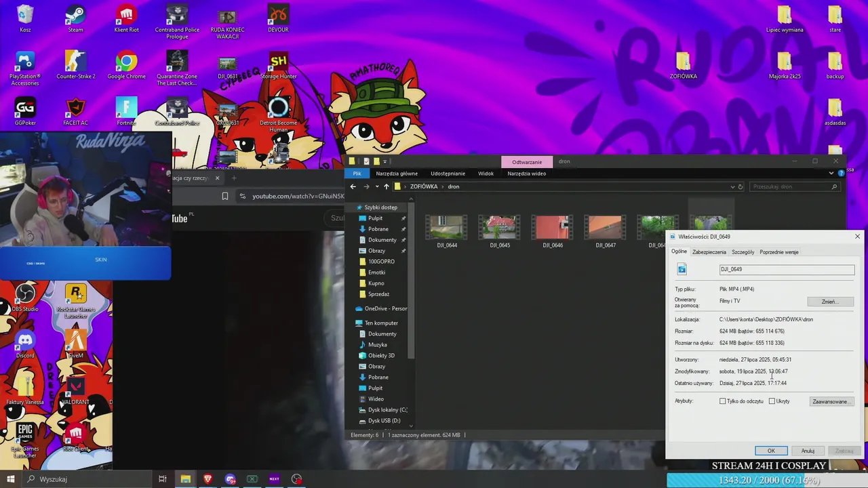Open 100GOPRO folder in sidebar
This screenshot has height=488, width=868.
tap(381, 262)
